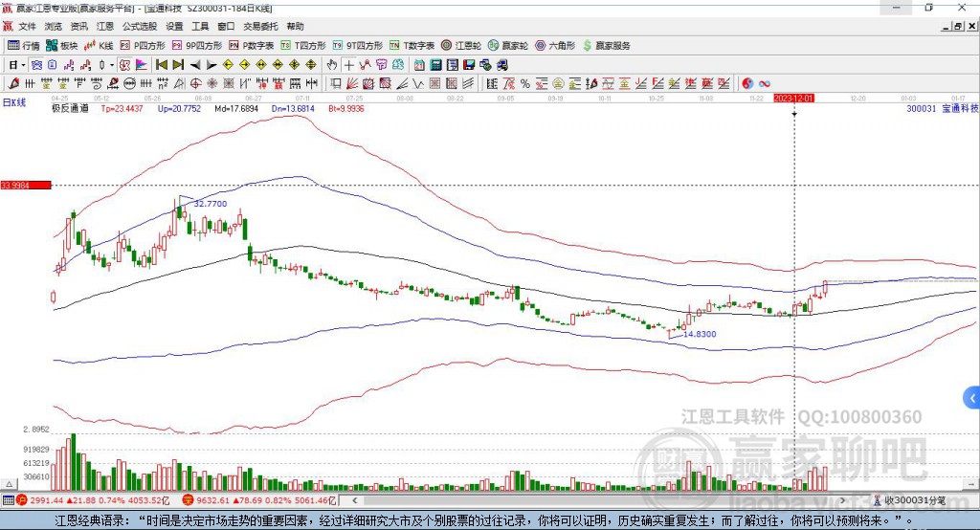
Task: Select the target circle crosshair tool
Action: 195,84
